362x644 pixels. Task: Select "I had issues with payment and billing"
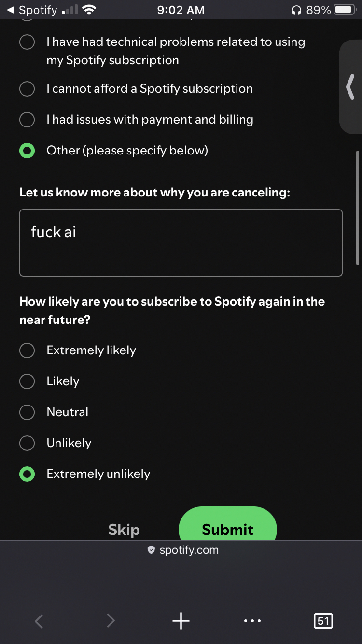pos(27,120)
